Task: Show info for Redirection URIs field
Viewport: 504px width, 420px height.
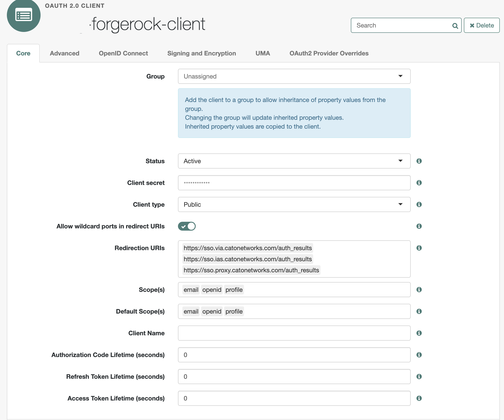Action: point(419,248)
